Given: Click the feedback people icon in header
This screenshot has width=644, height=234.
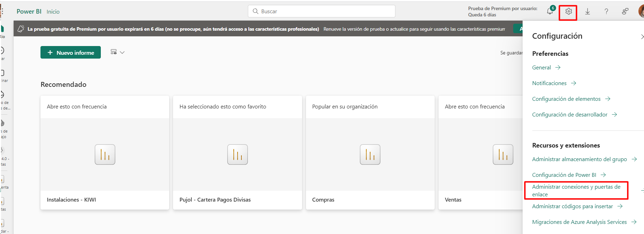Looking at the screenshot, I should (x=625, y=12).
